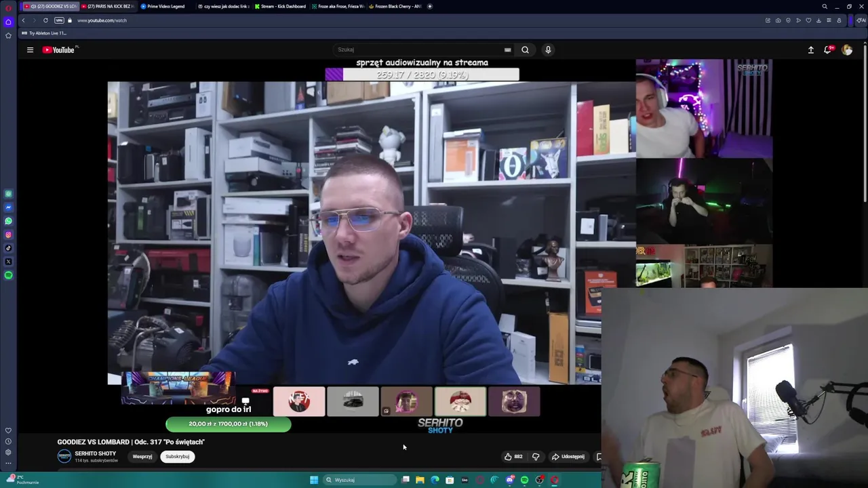Click the Subskrybuj button
This screenshot has width=868, height=488.
(x=178, y=457)
